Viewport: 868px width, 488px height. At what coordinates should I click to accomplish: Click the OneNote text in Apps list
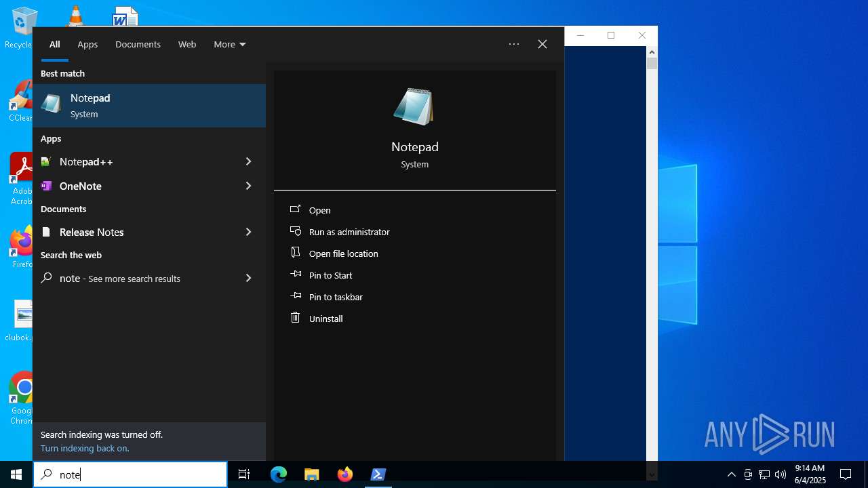[81, 186]
